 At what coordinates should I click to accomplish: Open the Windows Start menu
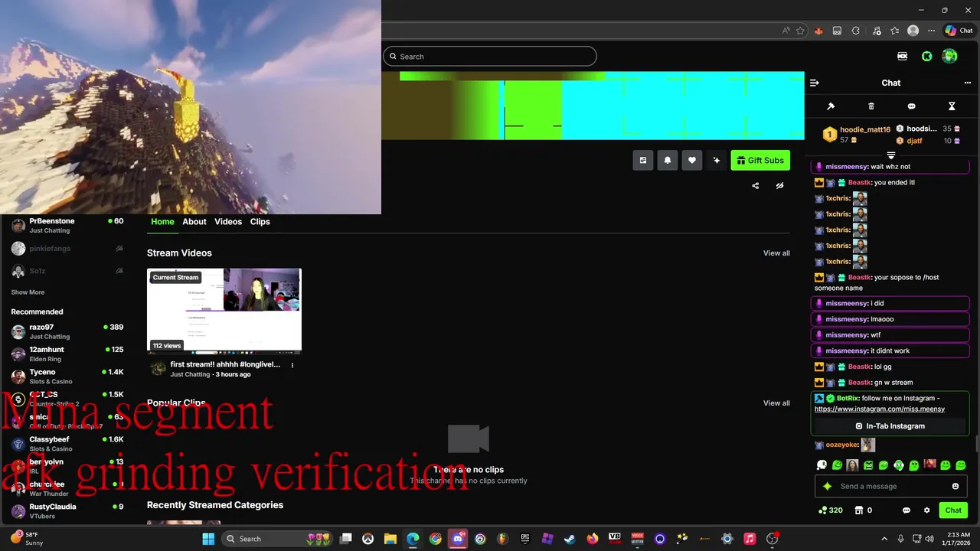(208, 539)
